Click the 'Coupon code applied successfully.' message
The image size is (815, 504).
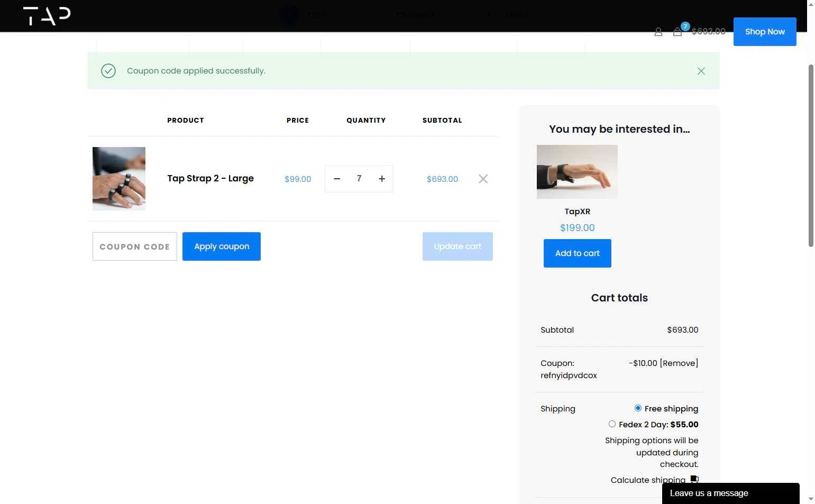click(196, 71)
